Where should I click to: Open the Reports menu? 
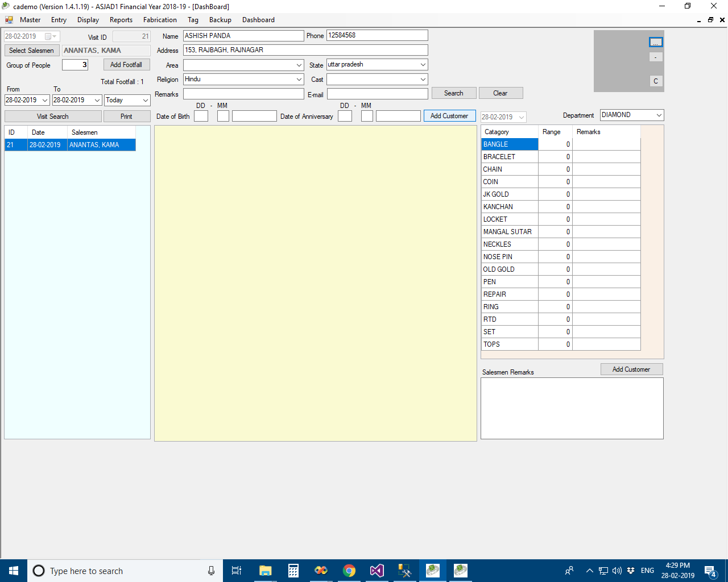121,20
